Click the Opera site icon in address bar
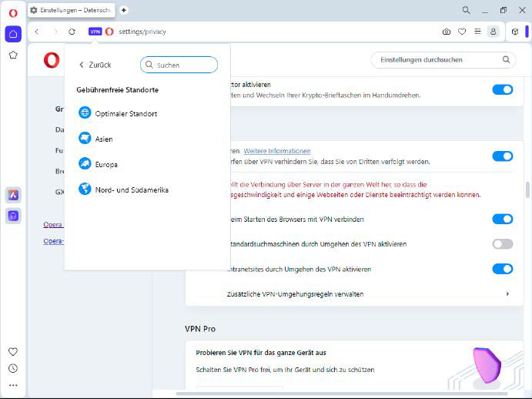This screenshot has width=532, height=399. (109, 32)
